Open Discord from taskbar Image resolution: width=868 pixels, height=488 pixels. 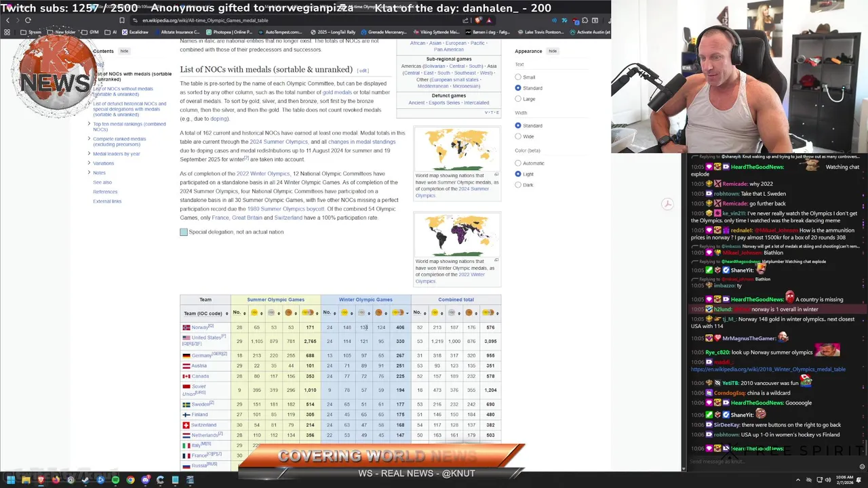pyautogui.click(x=145, y=480)
